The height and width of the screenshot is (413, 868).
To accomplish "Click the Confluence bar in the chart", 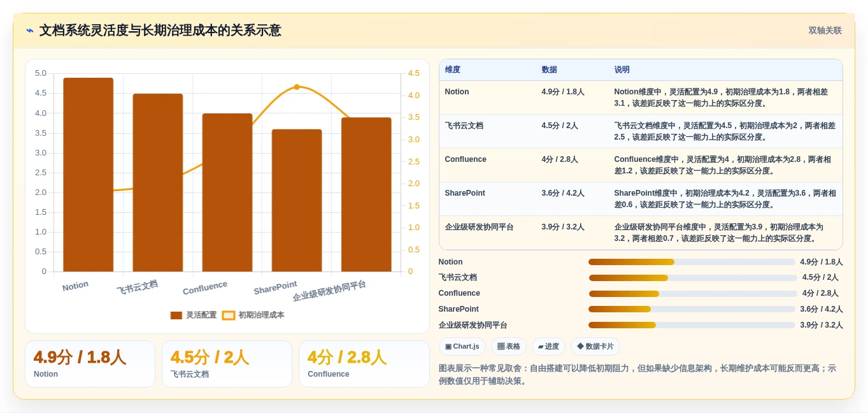I will 227,192.
